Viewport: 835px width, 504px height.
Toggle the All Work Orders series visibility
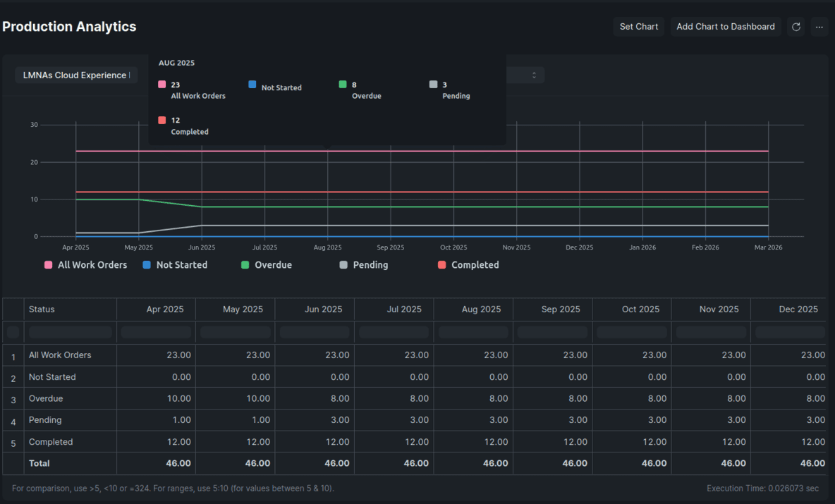click(85, 264)
